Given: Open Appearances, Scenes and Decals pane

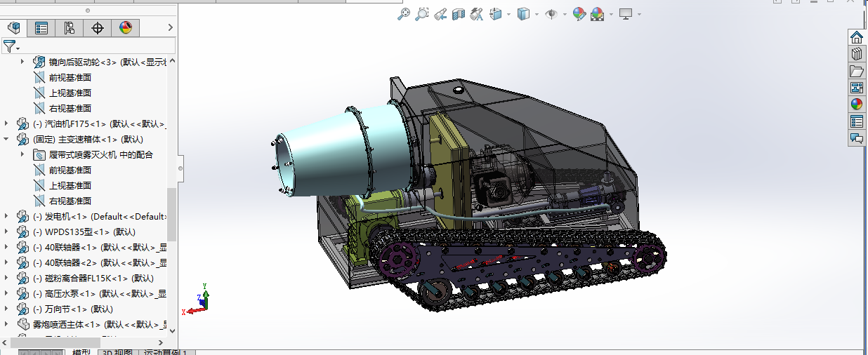Looking at the screenshot, I should (857, 104).
